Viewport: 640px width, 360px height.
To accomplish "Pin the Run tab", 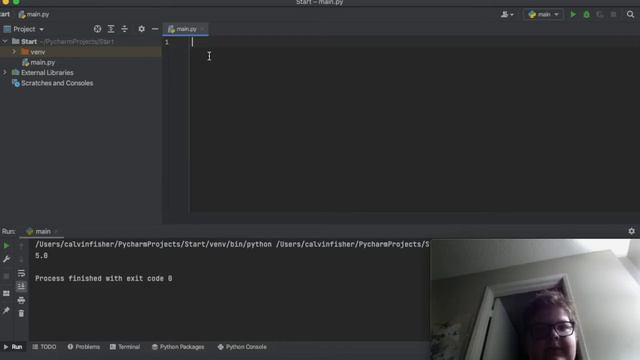I will 7,311.
